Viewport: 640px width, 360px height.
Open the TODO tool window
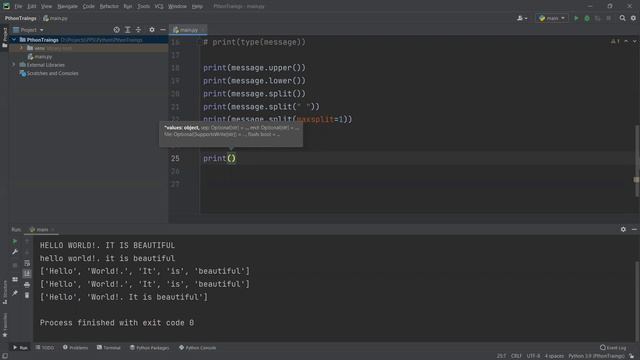(44, 348)
